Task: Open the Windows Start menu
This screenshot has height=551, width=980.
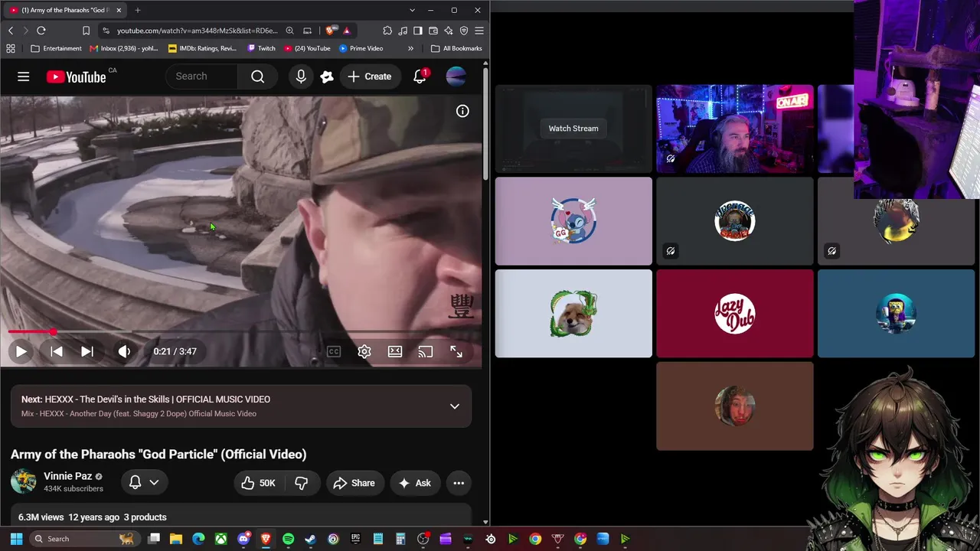Action: tap(16, 539)
